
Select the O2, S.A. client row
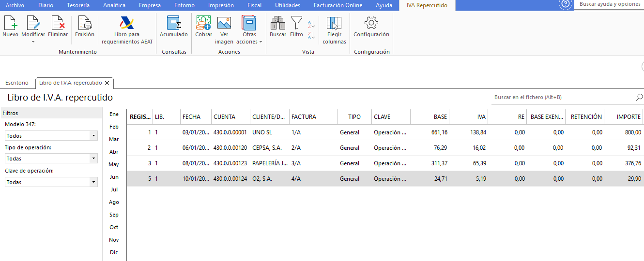[385, 178]
